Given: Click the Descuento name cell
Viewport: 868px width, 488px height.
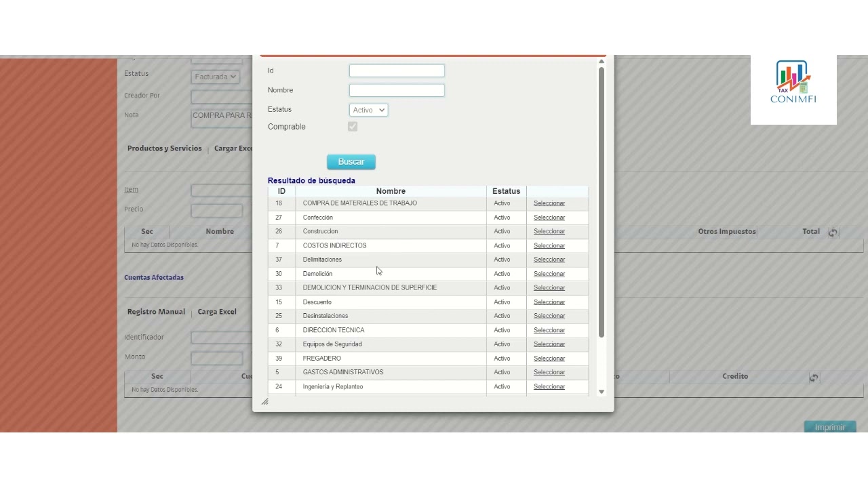Looking at the screenshot, I should coord(391,302).
